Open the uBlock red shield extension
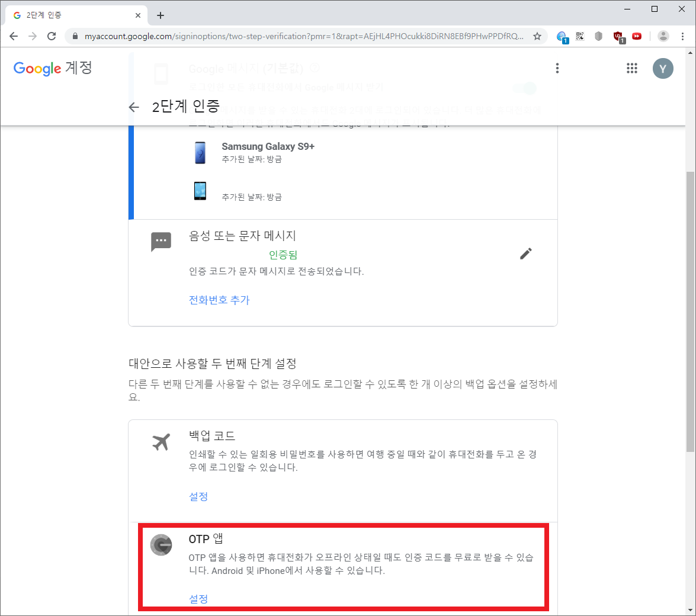The height and width of the screenshot is (616, 696). [x=618, y=37]
